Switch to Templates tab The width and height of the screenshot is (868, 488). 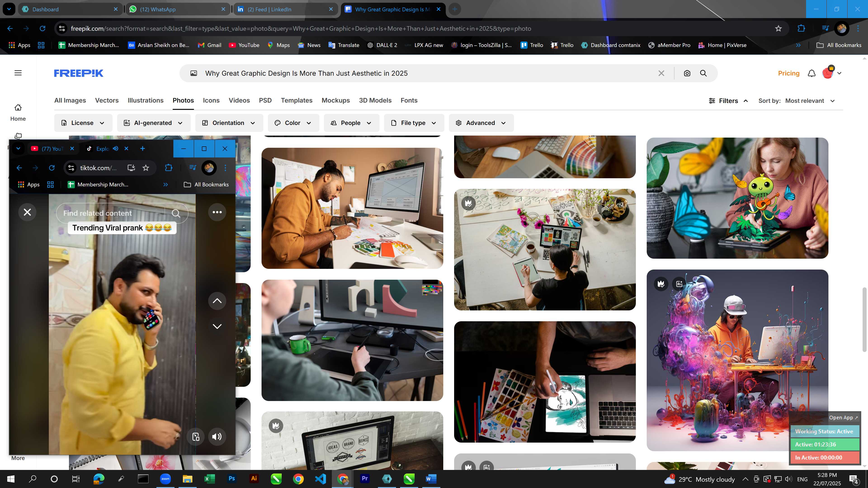[x=297, y=100]
